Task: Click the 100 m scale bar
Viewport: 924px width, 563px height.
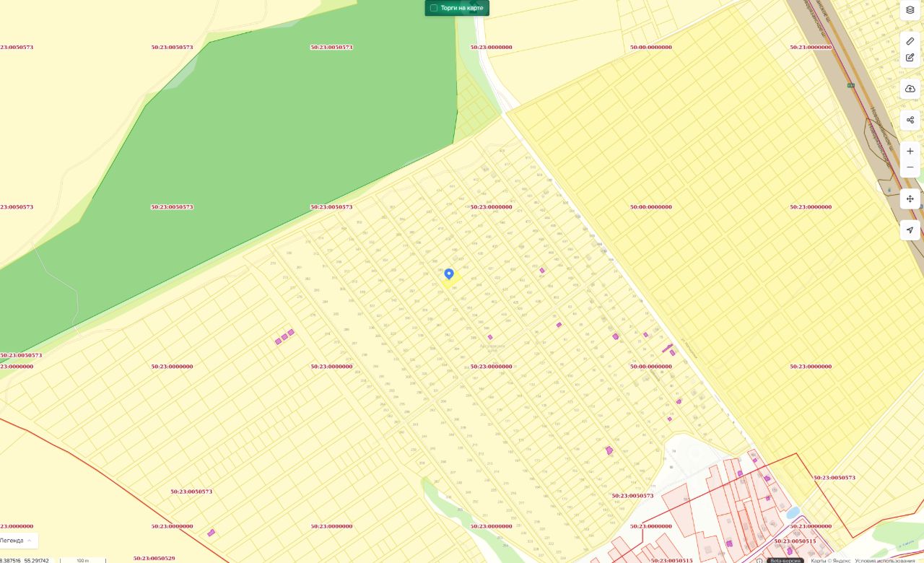Action: pyautogui.click(x=82, y=560)
